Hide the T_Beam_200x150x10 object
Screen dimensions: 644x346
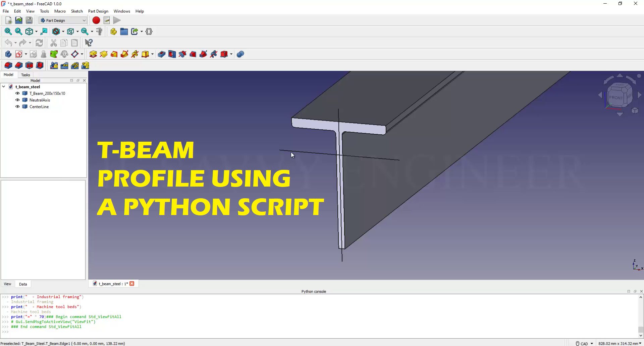[x=17, y=93]
